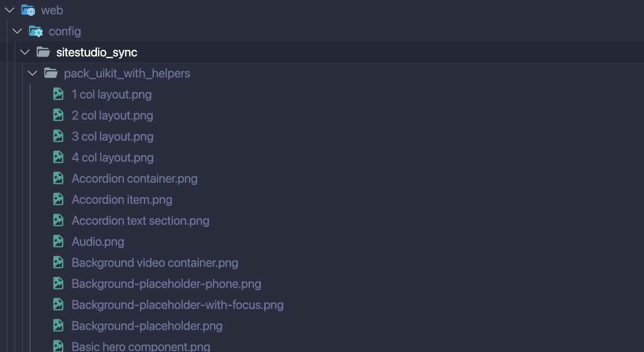This screenshot has height=352, width=644.
Task: Click the sitestudio_sync folder icon
Action: click(x=43, y=52)
